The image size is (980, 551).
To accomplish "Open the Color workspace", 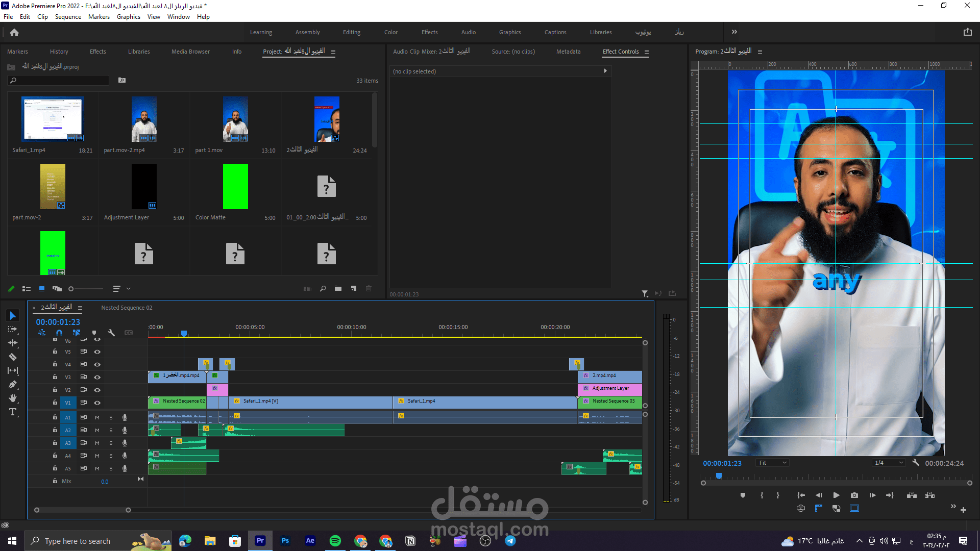I will pos(390,32).
